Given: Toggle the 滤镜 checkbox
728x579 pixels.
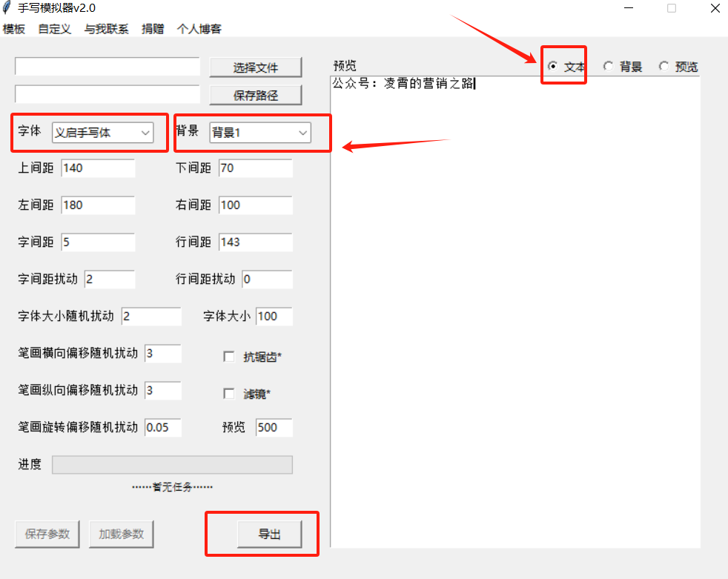Looking at the screenshot, I should tap(229, 394).
